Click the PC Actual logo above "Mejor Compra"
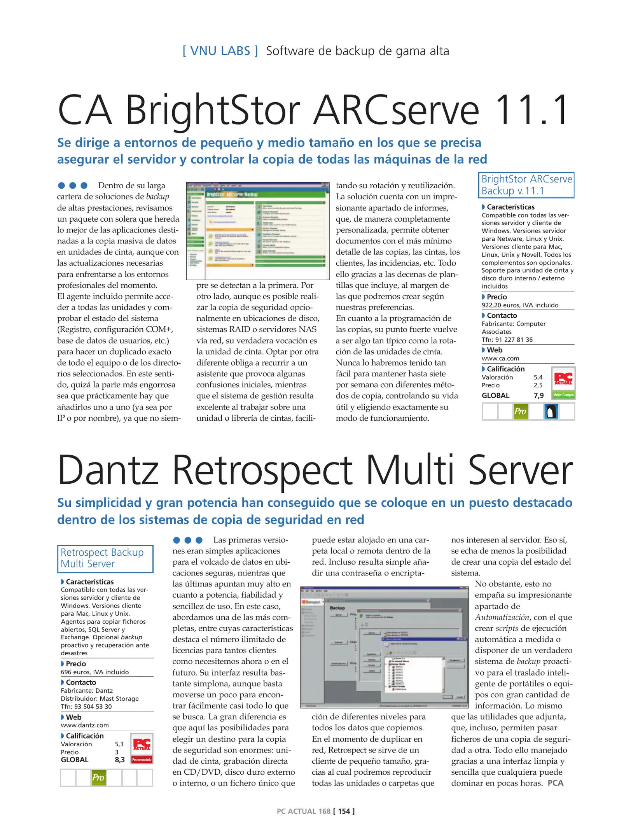631x840 pixels. [x=563, y=378]
